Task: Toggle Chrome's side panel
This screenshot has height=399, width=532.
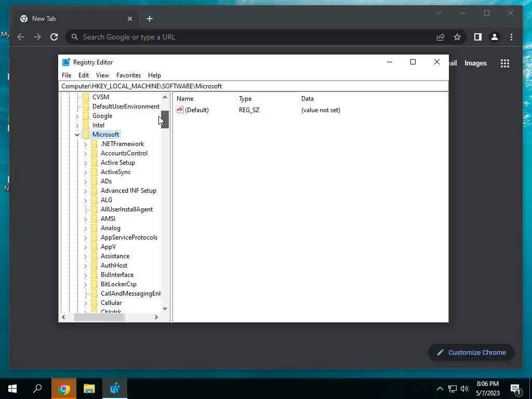Action: [478, 37]
